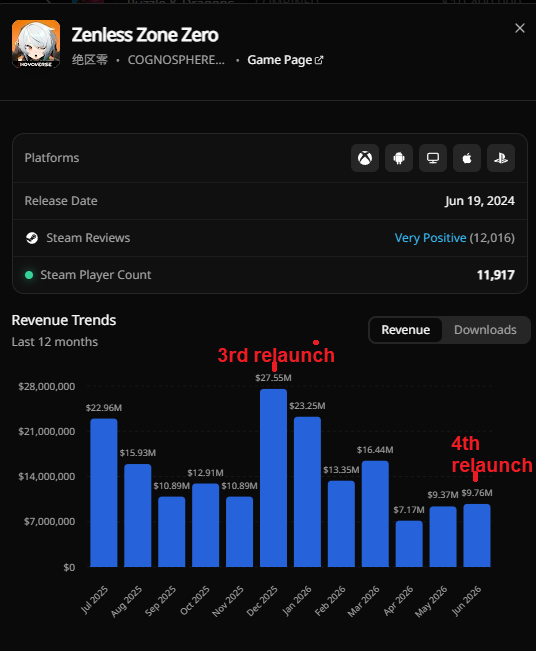Click the $12.91M value label
This screenshot has height=651, width=536.
(206, 473)
